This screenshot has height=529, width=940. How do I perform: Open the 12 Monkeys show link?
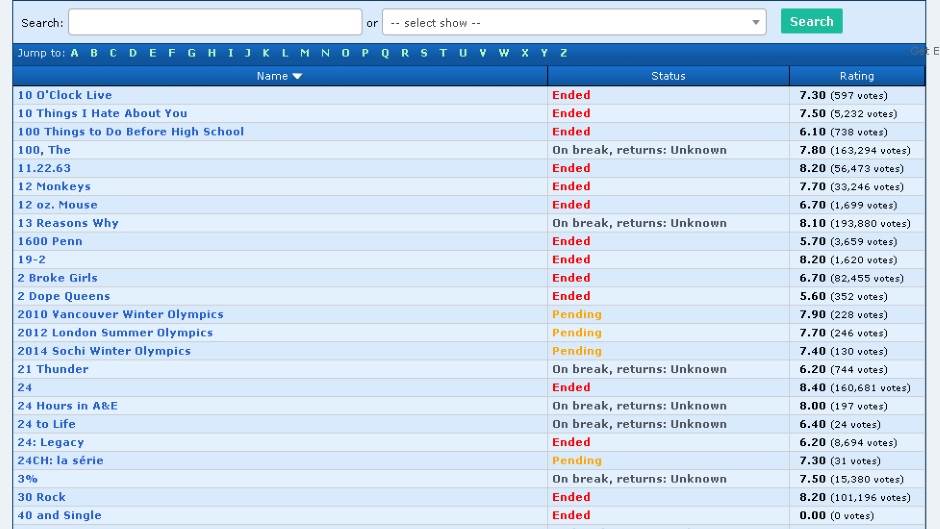[x=54, y=186]
